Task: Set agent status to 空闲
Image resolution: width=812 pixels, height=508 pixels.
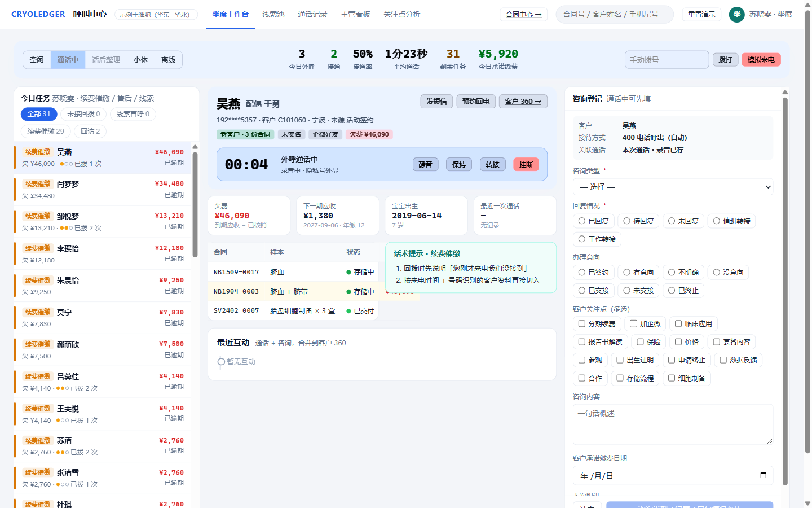Action: [37, 60]
